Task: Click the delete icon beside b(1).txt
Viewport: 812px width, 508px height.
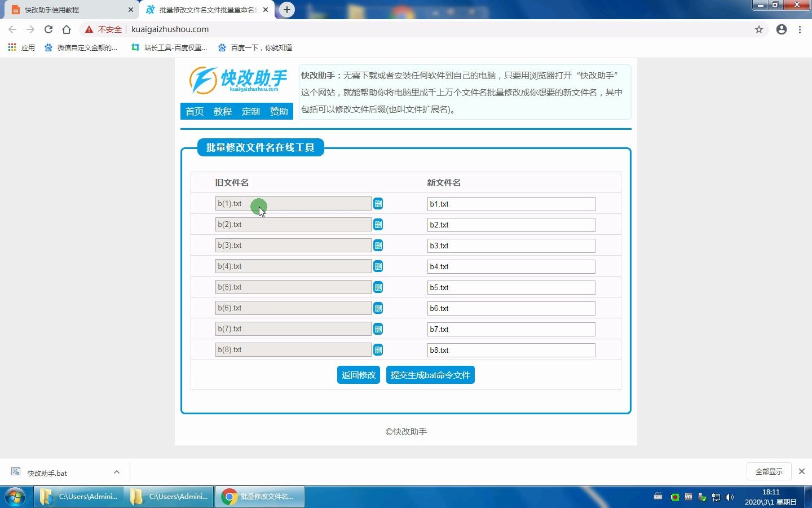Action: [378, 204]
